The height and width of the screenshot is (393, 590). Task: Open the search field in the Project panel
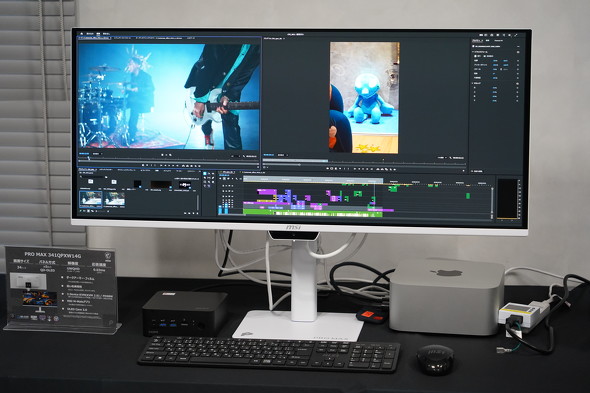tap(94, 176)
